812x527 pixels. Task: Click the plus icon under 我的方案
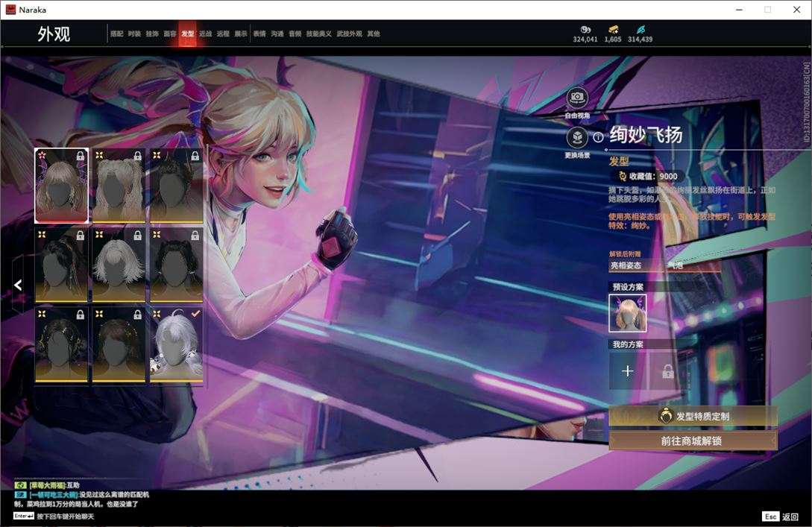click(x=627, y=371)
